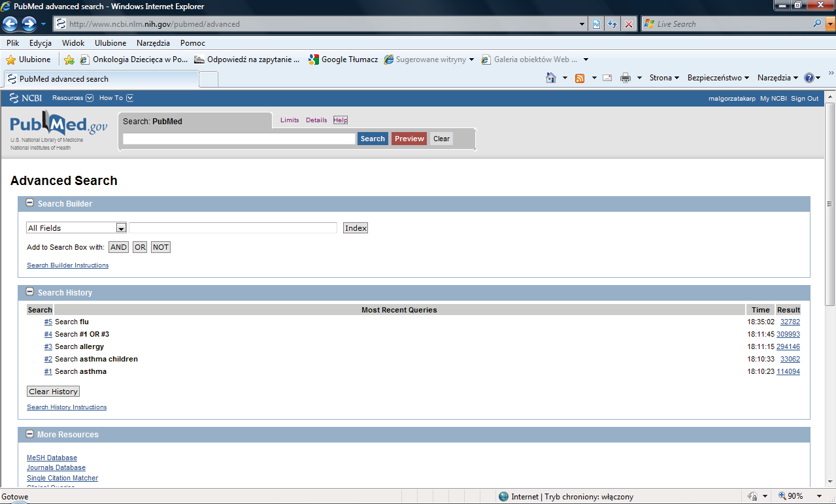Open the Help link near Details
This screenshot has height=504, width=836.
click(341, 120)
